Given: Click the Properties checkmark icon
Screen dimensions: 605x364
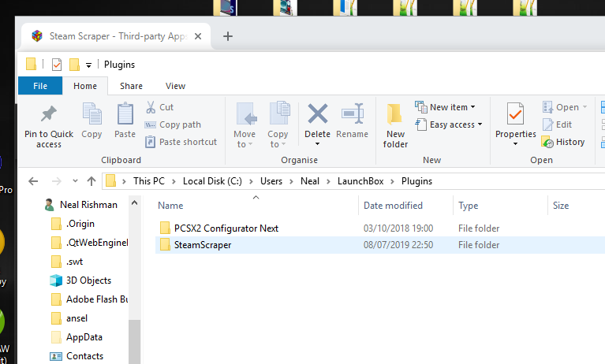Looking at the screenshot, I should point(516,113).
